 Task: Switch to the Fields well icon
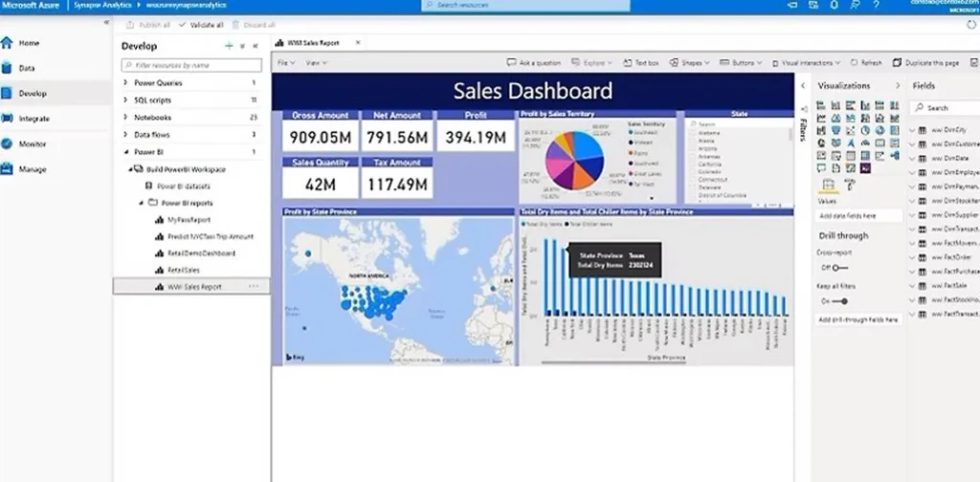pyautogui.click(x=829, y=185)
